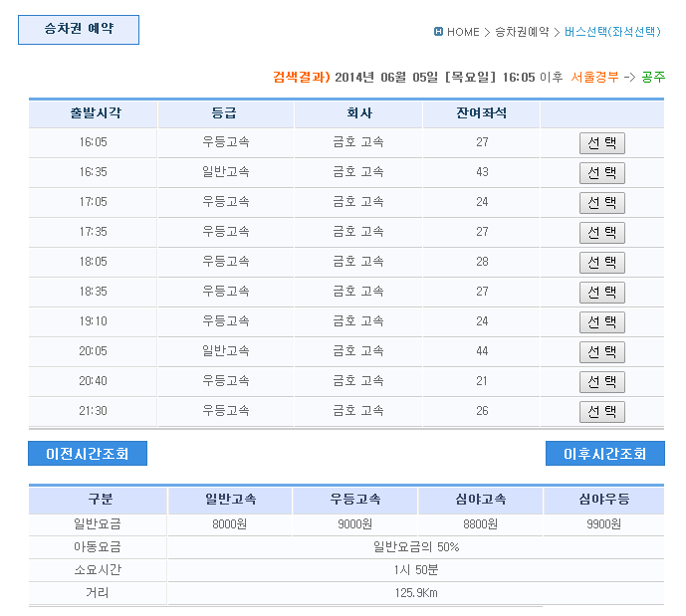Choose the 20:05 일반고속 bus 선택
This screenshot has height=616, width=686.
pyautogui.click(x=602, y=352)
